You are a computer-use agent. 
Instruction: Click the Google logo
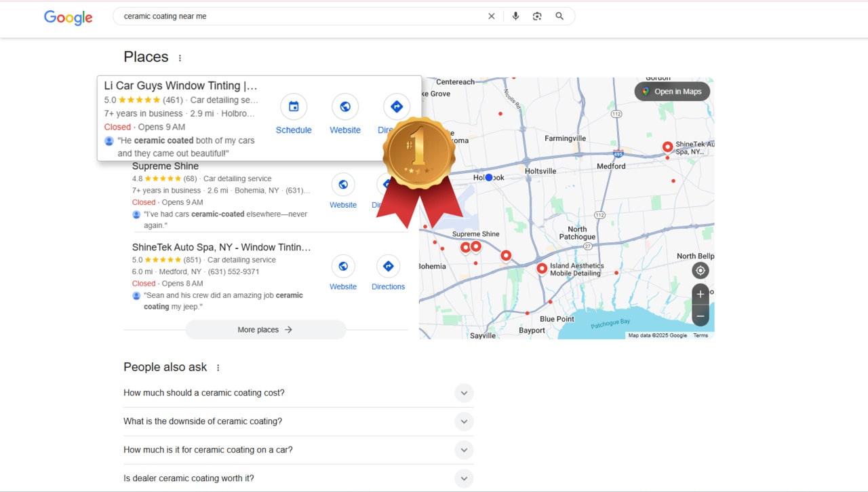pyautogui.click(x=68, y=17)
